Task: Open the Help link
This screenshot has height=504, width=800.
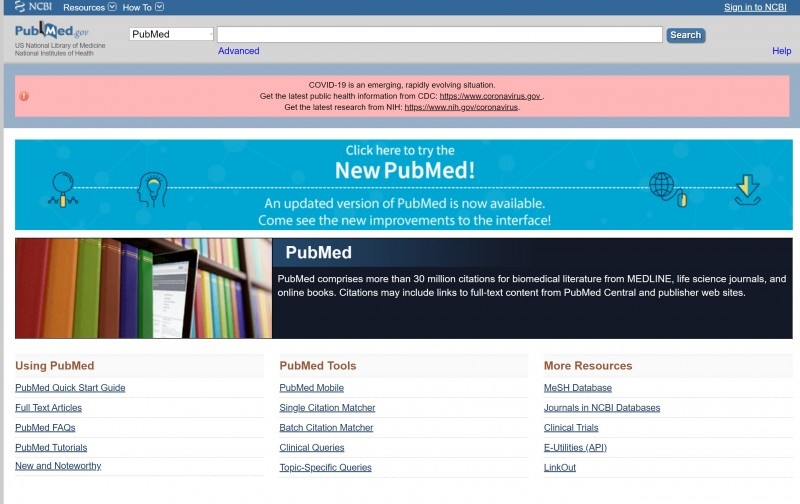Action: coord(781,51)
